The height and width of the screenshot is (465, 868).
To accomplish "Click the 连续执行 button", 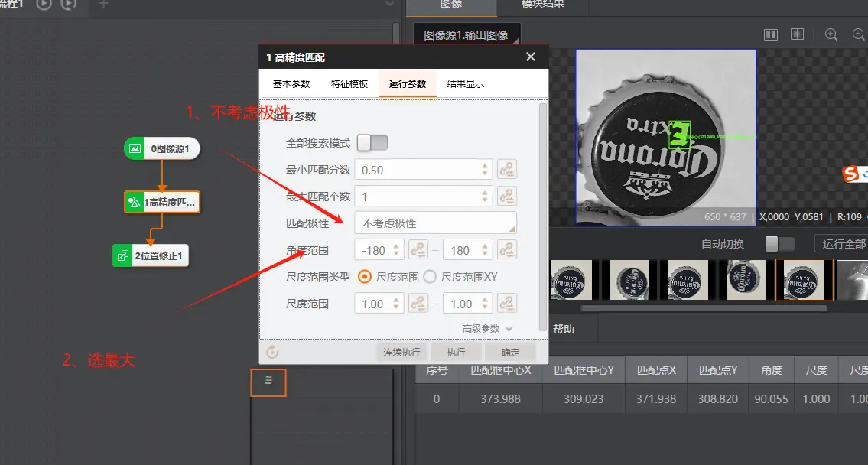I will click(x=402, y=352).
